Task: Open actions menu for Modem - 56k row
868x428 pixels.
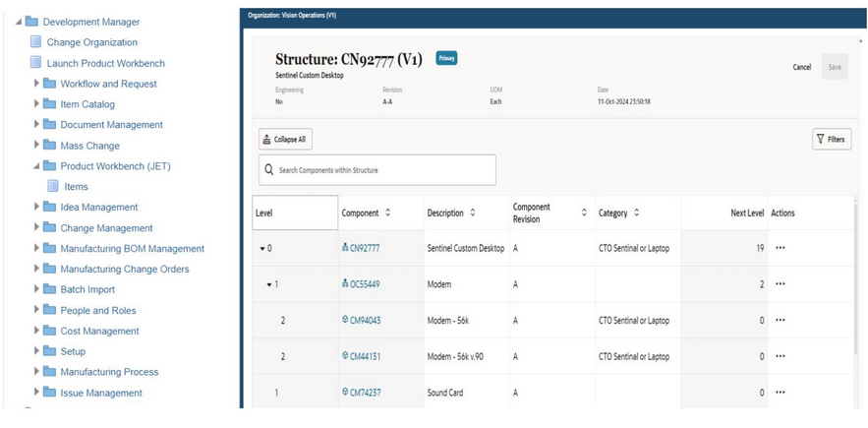Action: click(780, 321)
